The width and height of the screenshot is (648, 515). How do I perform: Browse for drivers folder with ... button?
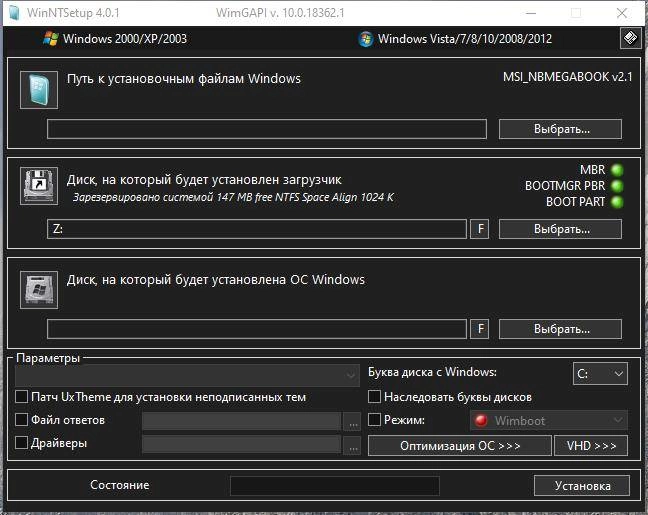(353, 446)
